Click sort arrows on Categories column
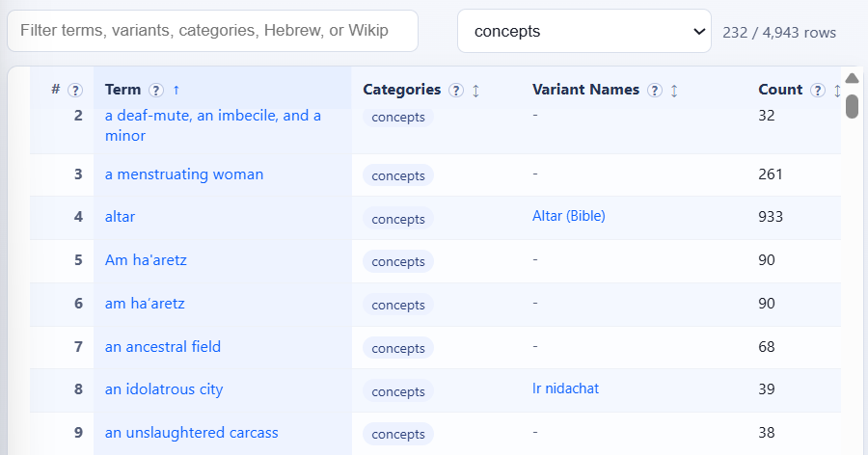 [x=475, y=90]
